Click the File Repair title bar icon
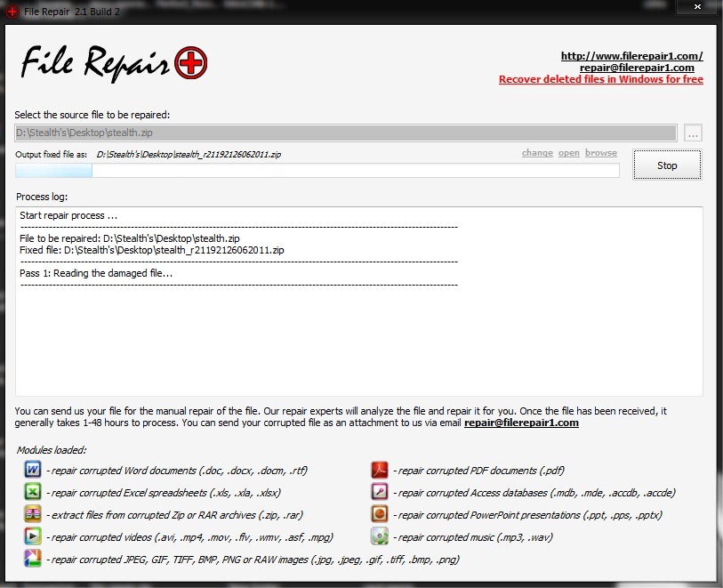 point(12,12)
